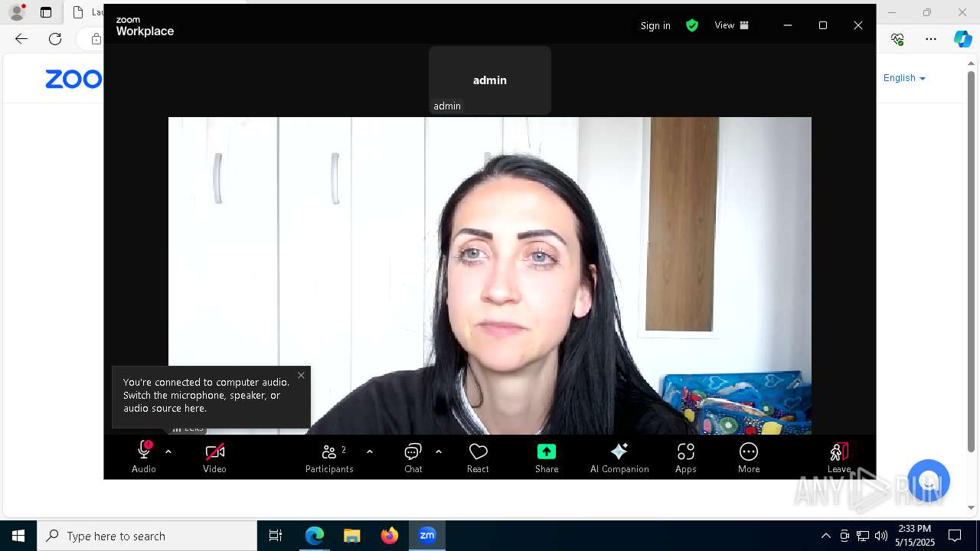Open the English language dropdown in browser
The image size is (980, 551).
click(904, 78)
